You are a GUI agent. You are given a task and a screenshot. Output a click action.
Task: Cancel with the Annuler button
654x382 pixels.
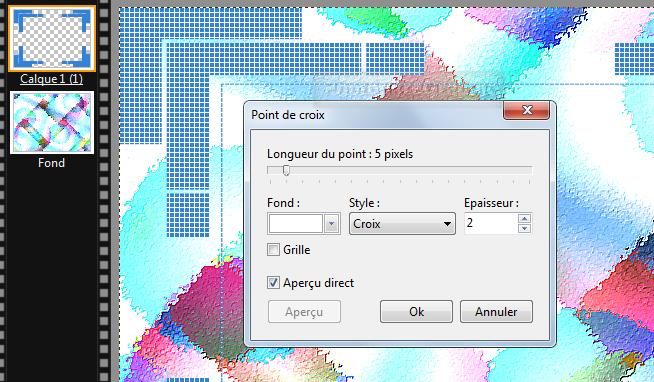pos(496,312)
